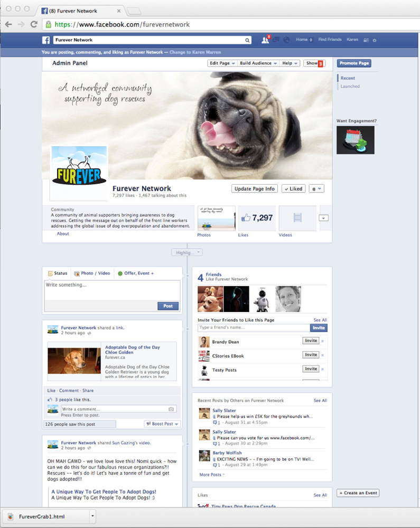Click the Update Page Info button
This screenshot has height=528, width=420.
tap(254, 188)
